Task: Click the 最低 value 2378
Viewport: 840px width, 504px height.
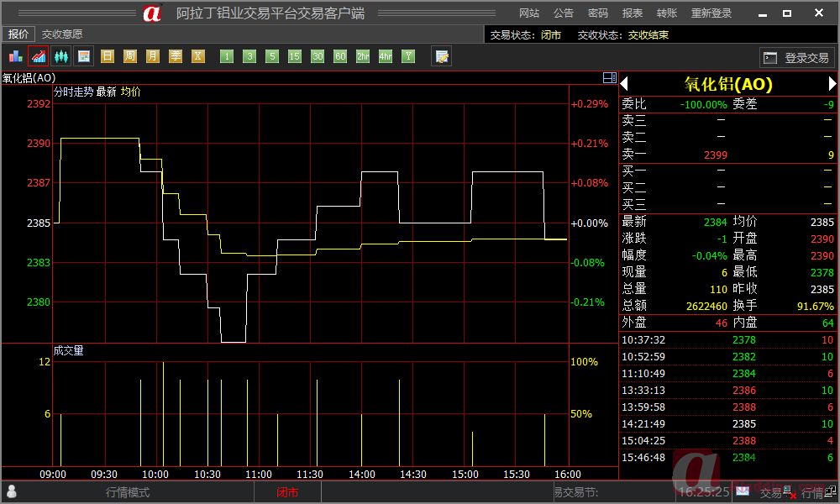Action: [822, 273]
